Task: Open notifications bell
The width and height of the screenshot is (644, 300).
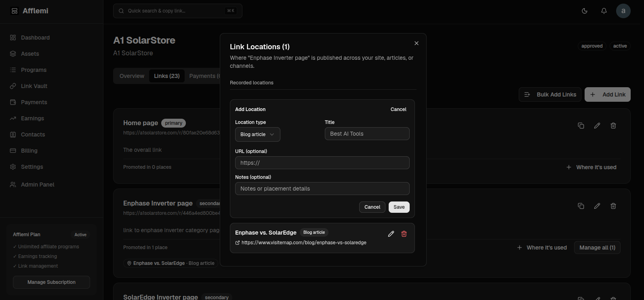Action: pyautogui.click(x=604, y=11)
